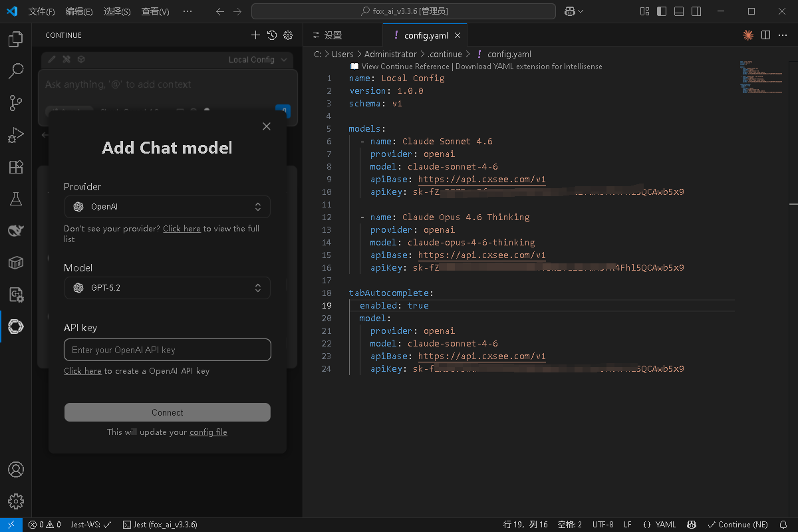Open the config file link
Image resolution: width=798 pixels, height=532 pixels.
pos(208,432)
